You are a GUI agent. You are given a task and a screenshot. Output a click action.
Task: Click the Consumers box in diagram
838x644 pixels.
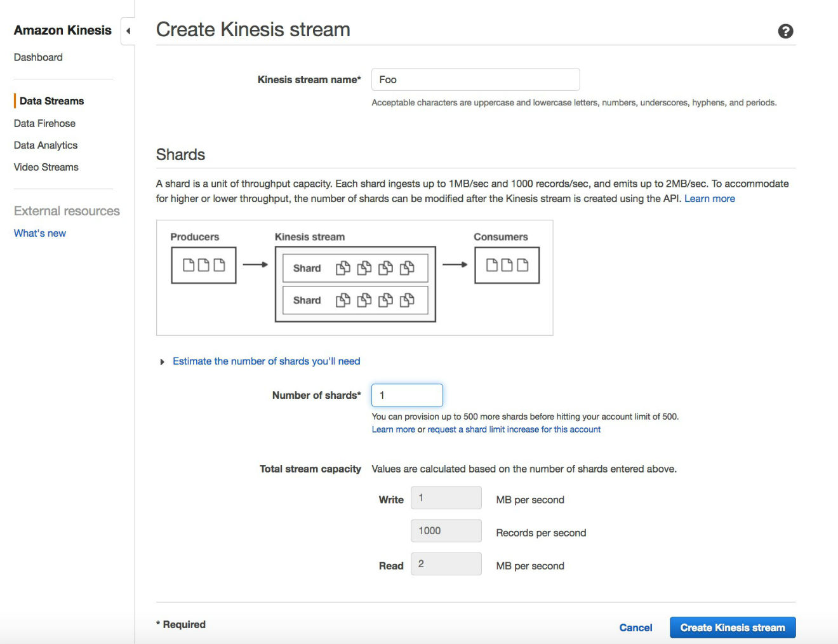[x=507, y=265]
